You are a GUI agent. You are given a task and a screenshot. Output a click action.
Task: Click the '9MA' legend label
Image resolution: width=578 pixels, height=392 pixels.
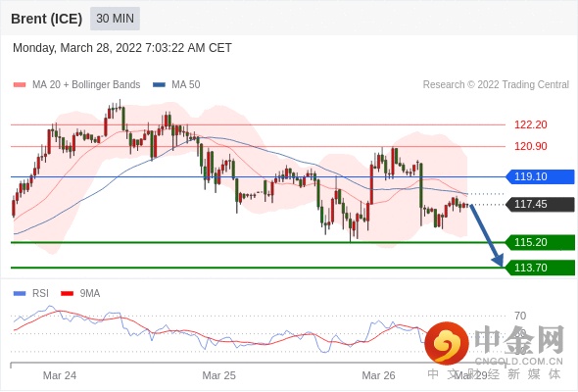tap(90, 294)
